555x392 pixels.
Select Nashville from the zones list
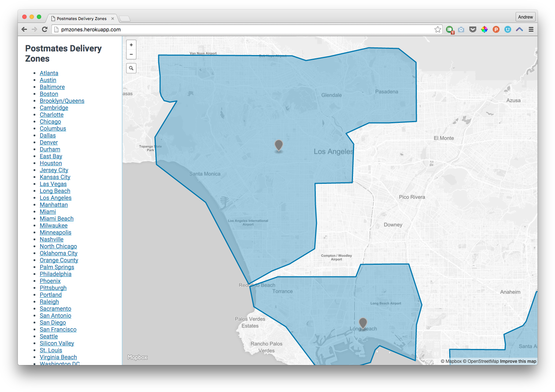tap(51, 240)
